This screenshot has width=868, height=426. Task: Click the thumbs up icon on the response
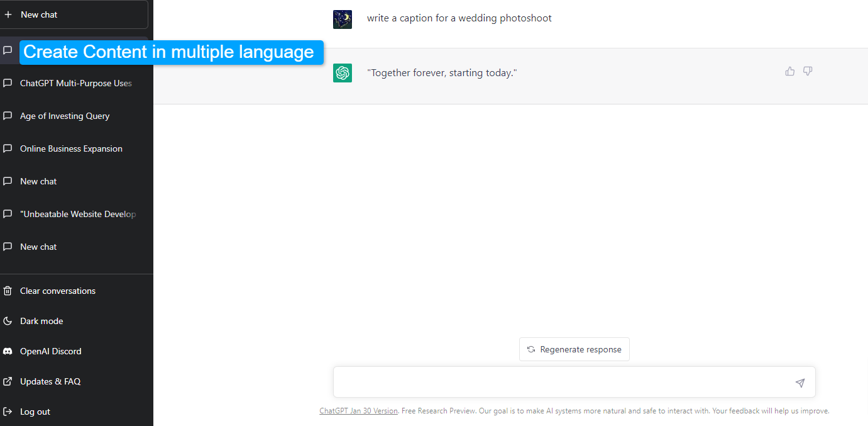[x=790, y=71]
